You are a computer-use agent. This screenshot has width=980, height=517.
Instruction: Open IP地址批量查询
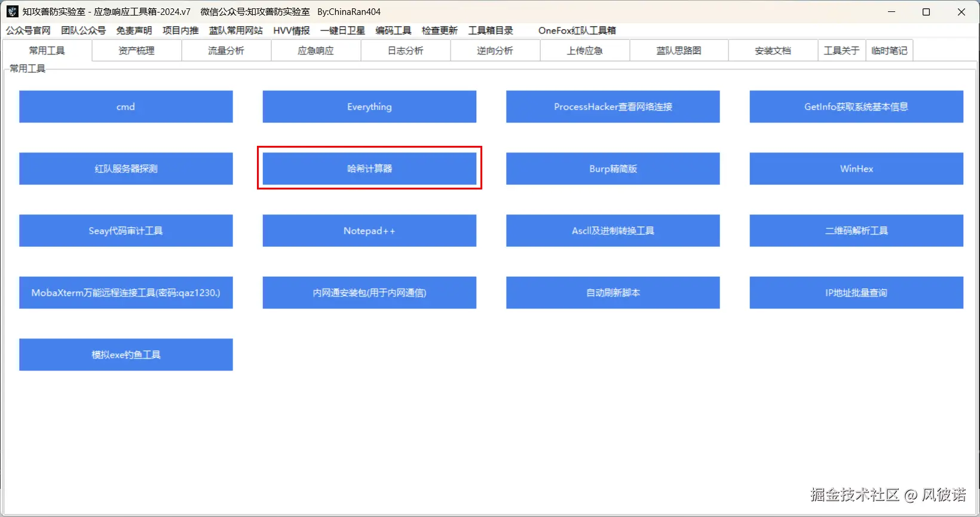click(x=856, y=293)
